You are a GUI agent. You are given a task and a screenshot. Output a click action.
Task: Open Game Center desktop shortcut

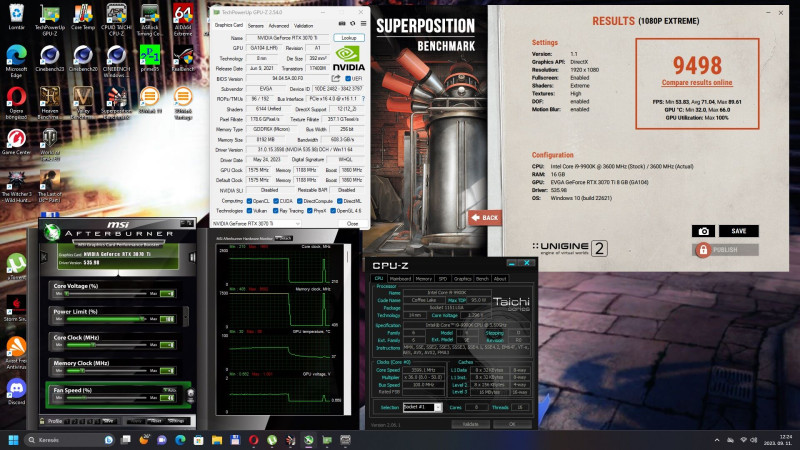[16, 142]
